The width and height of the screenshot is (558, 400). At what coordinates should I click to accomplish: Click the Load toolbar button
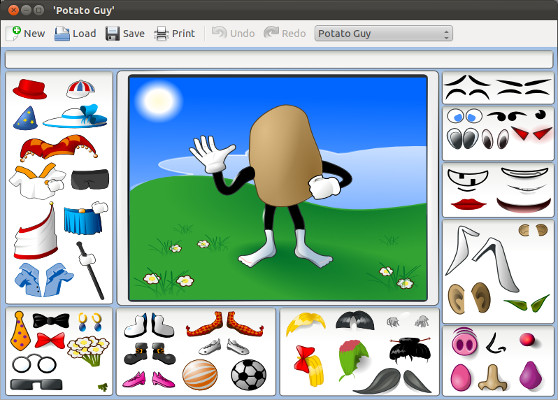[x=75, y=33]
